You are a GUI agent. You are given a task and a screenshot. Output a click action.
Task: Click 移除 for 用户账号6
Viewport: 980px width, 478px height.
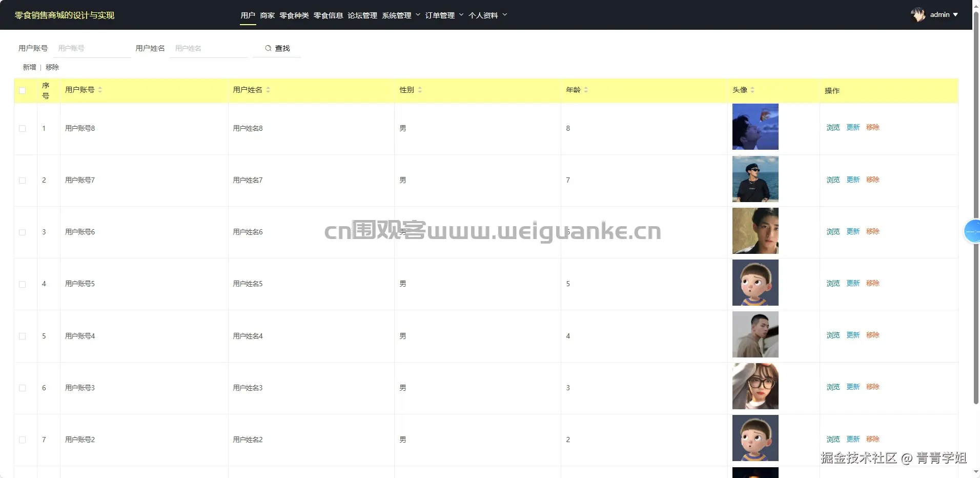873,231
